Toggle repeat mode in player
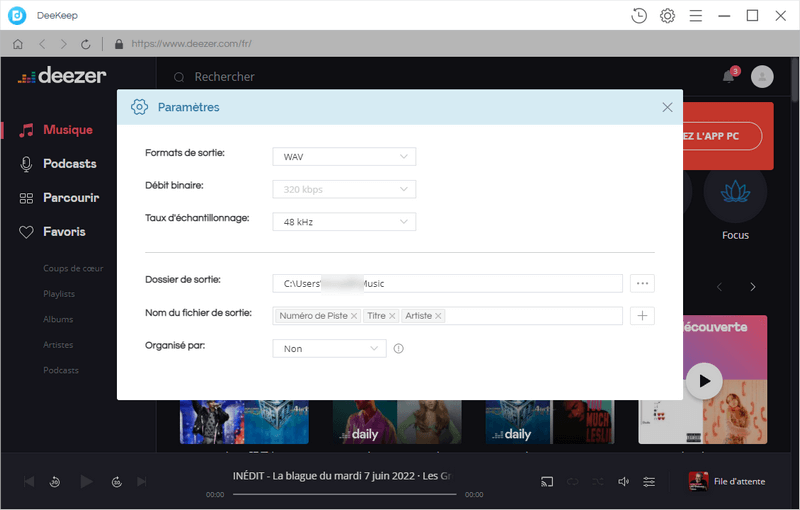 coord(572,481)
